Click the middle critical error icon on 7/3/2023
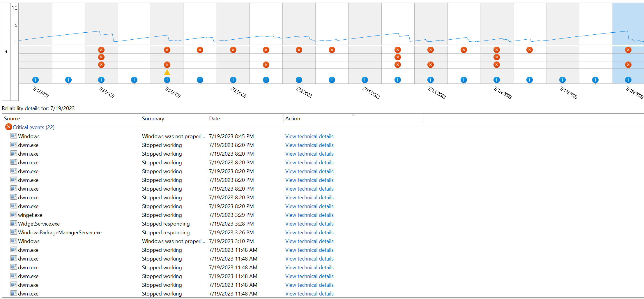This screenshot has height=299, width=644. tap(101, 57)
